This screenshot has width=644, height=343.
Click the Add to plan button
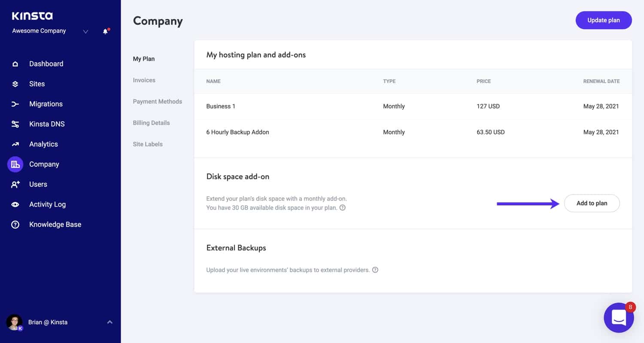592,203
